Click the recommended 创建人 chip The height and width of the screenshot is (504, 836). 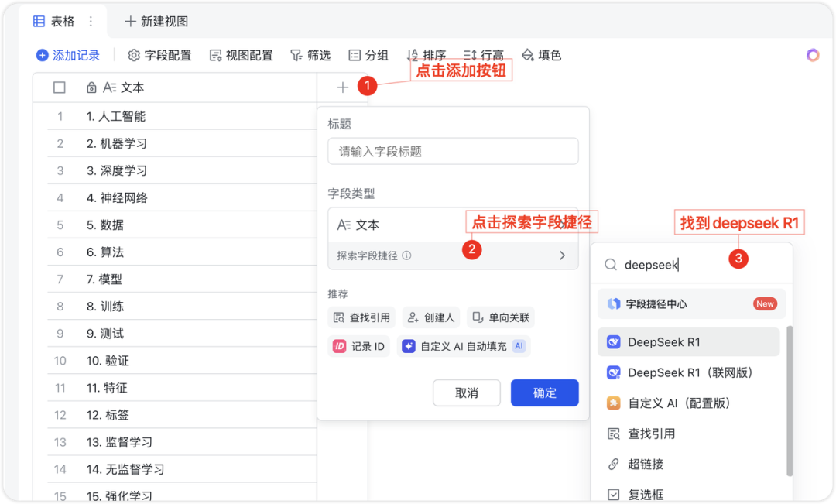431,317
